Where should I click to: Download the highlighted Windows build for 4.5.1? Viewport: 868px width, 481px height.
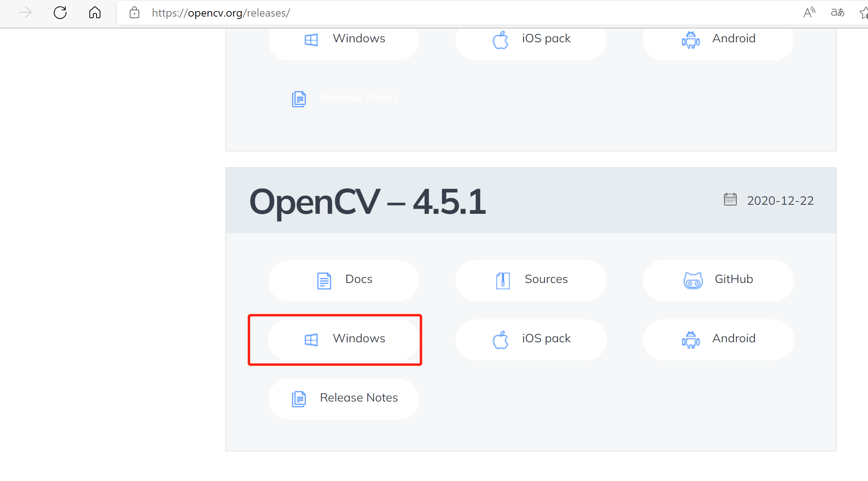[x=343, y=339]
